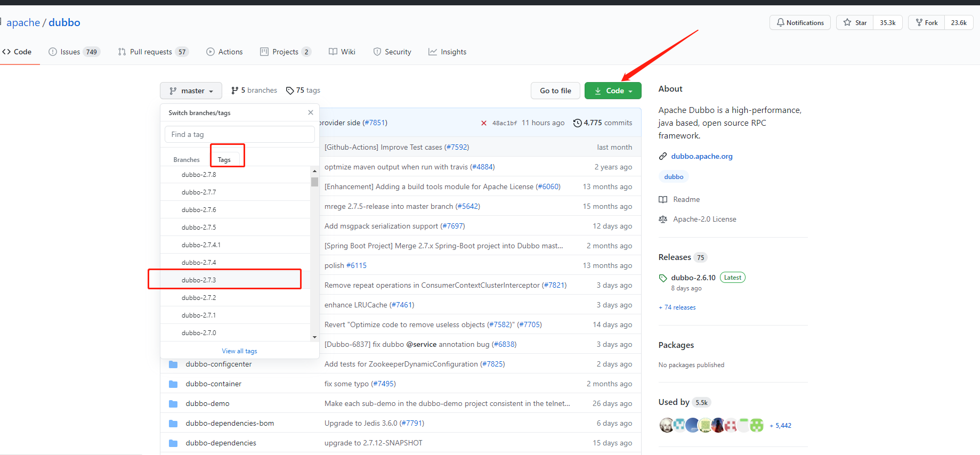This screenshot has height=455, width=980.
Task: Click the Readme book icon
Action: click(x=663, y=200)
